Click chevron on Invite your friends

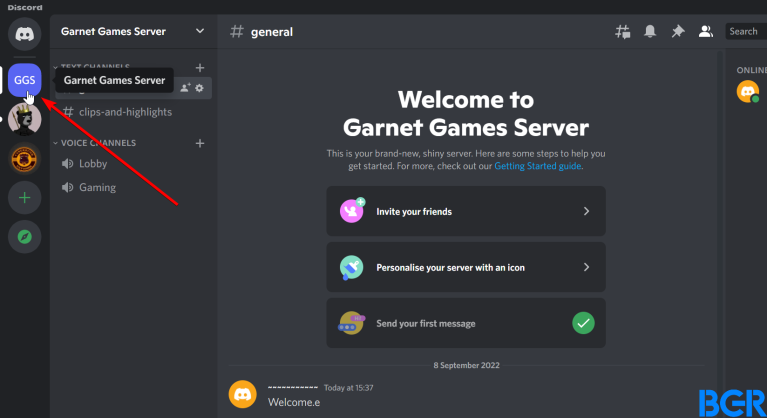(x=586, y=211)
